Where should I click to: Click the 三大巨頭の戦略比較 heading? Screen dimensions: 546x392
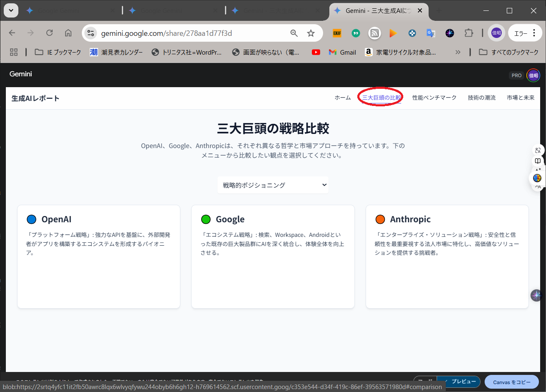pyautogui.click(x=273, y=128)
